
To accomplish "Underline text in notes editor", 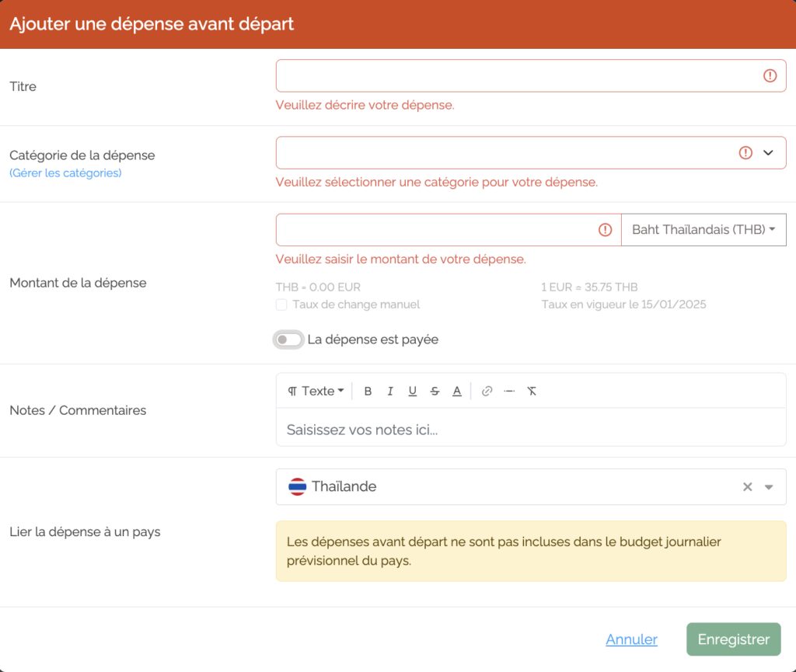I will (412, 391).
